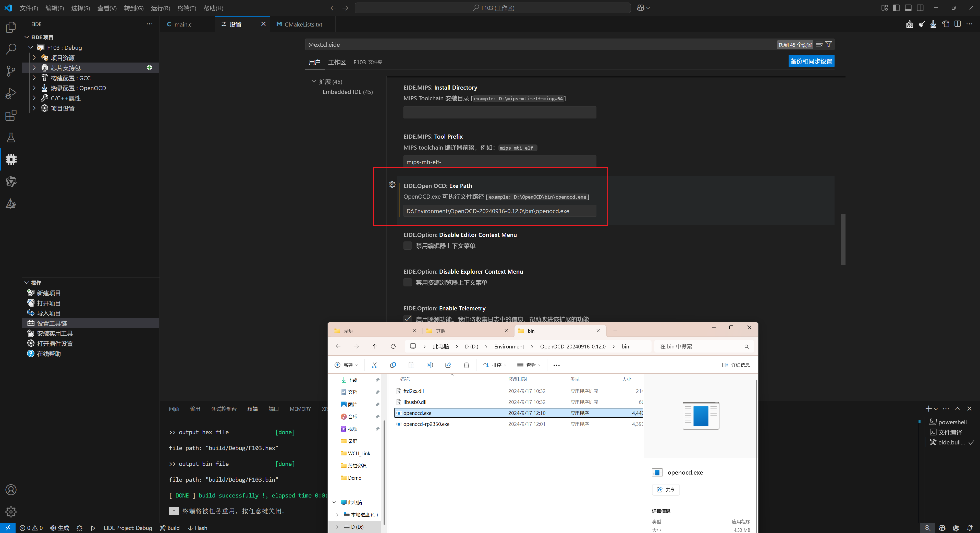Collapse the 操作 section

pos(27,283)
